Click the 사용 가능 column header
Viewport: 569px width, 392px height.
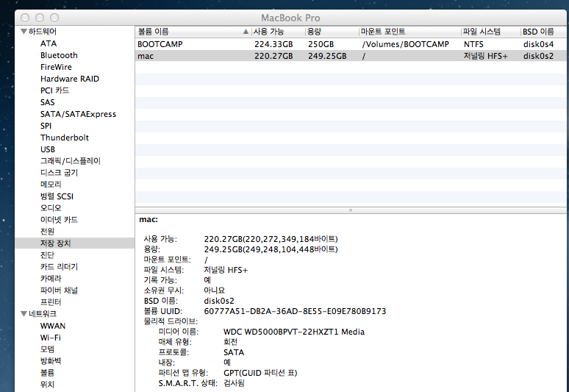coord(276,32)
